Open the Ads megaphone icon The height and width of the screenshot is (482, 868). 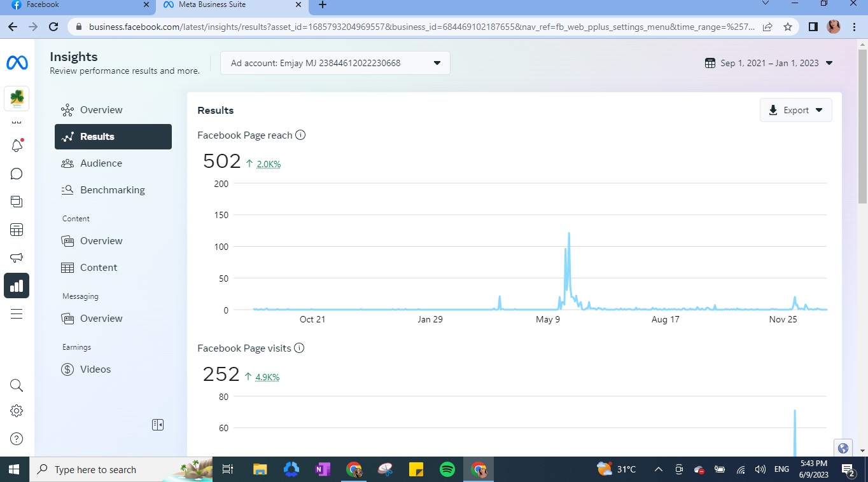[17, 258]
